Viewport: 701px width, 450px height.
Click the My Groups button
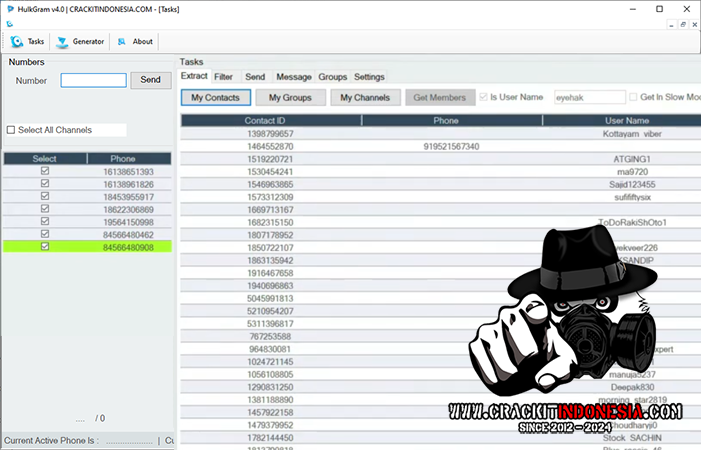(290, 98)
